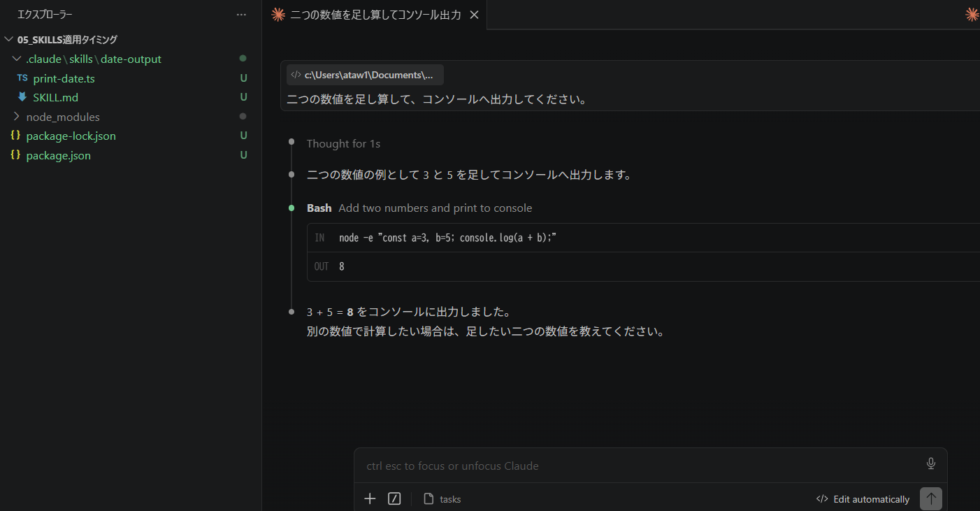Viewport: 980px width, 511px height.
Task: Click the OUT result 8
Action: tap(342, 266)
